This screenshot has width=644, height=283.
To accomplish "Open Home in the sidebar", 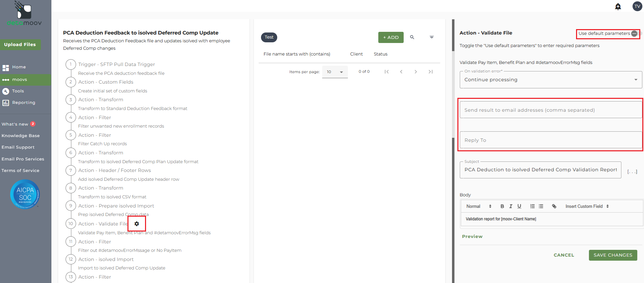I will (x=19, y=67).
